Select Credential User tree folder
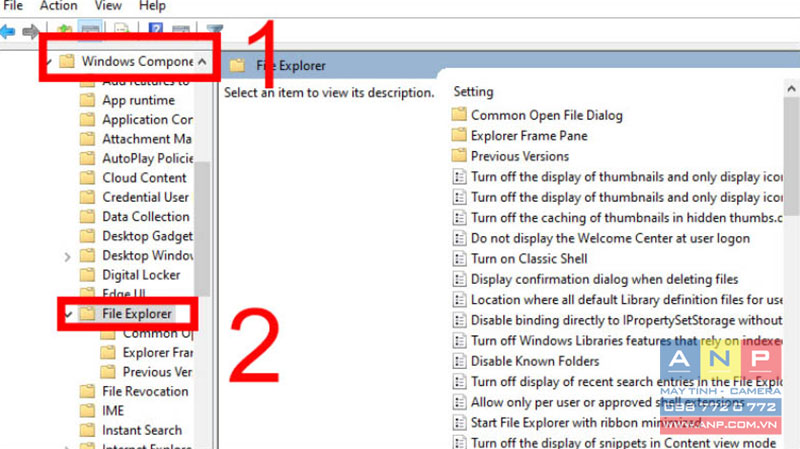 coord(145,197)
